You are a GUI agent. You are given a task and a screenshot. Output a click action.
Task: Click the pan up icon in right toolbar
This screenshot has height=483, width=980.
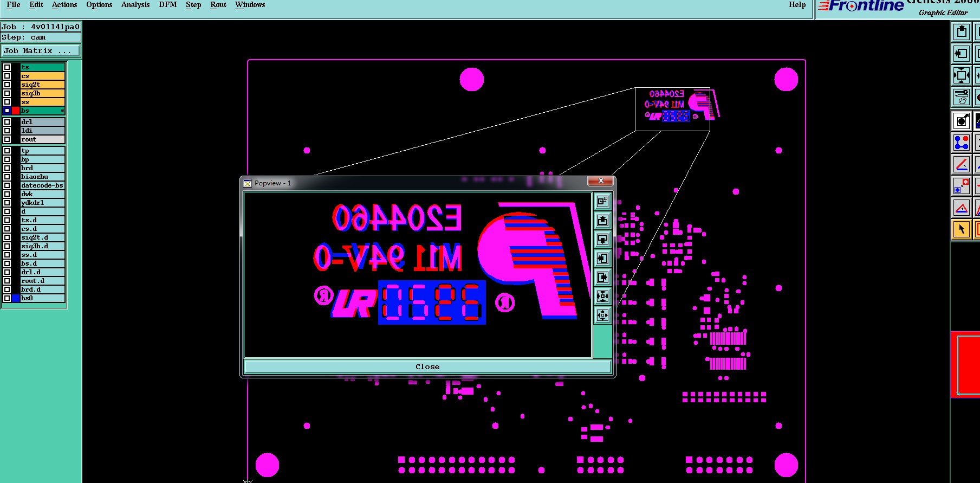pyautogui.click(x=962, y=31)
